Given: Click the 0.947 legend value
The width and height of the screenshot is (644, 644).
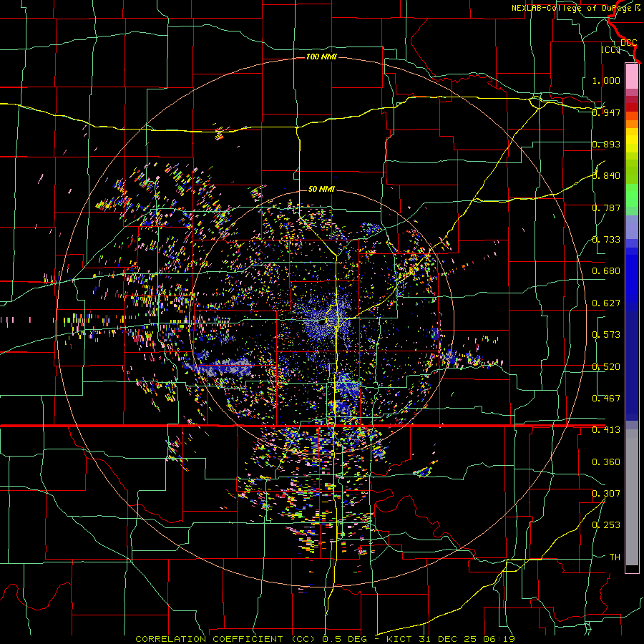Looking at the screenshot, I should 606,112.
